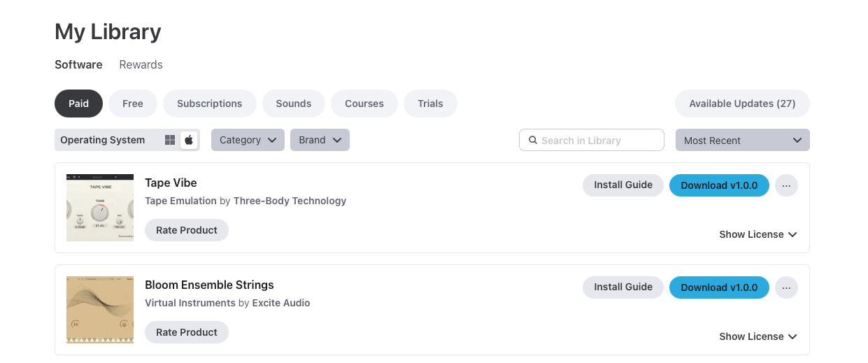Filter library by Apple macOS icon
The width and height of the screenshot is (868, 363).
189,140
